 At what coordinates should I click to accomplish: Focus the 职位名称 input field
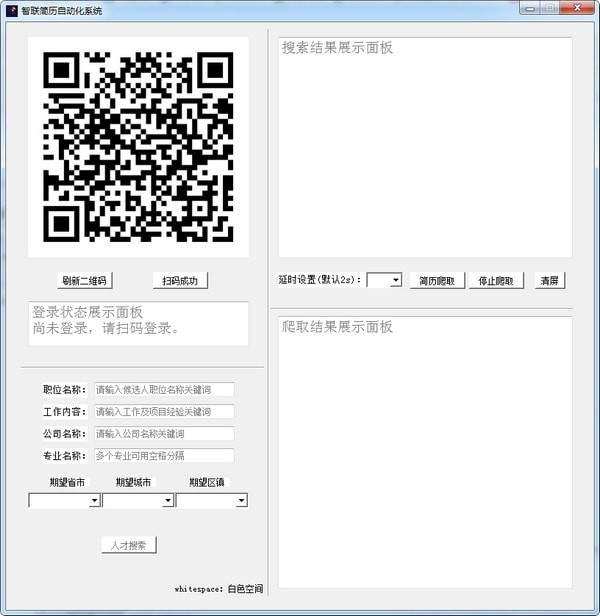click(x=164, y=389)
